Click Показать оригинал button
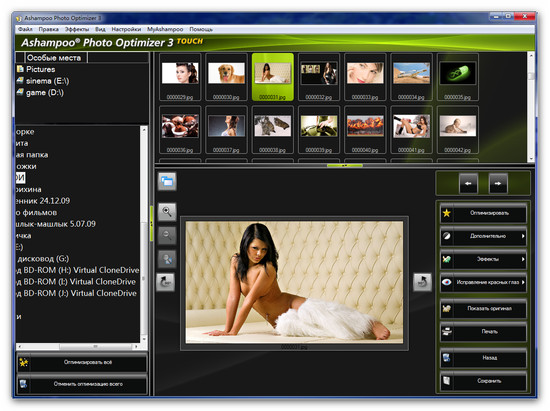The height and width of the screenshot is (411, 550). pyautogui.click(x=483, y=309)
